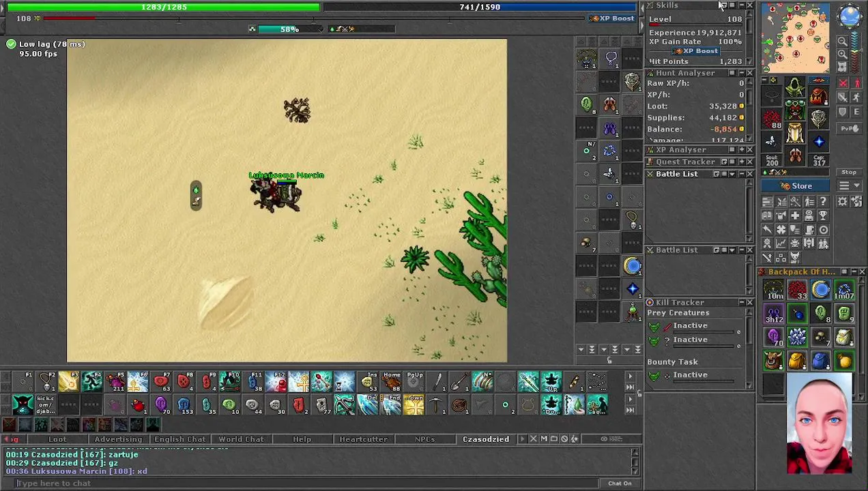
Task: Open the chat ignore list icon
Action: pos(564,438)
